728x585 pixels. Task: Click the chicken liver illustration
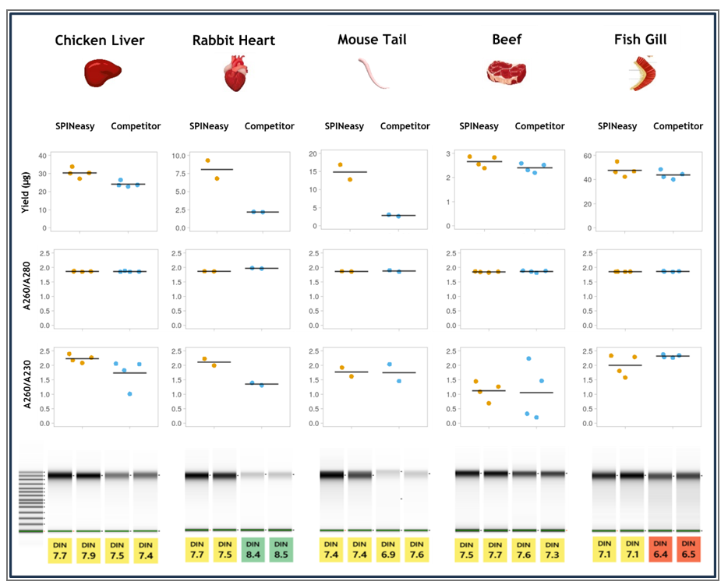[103, 73]
